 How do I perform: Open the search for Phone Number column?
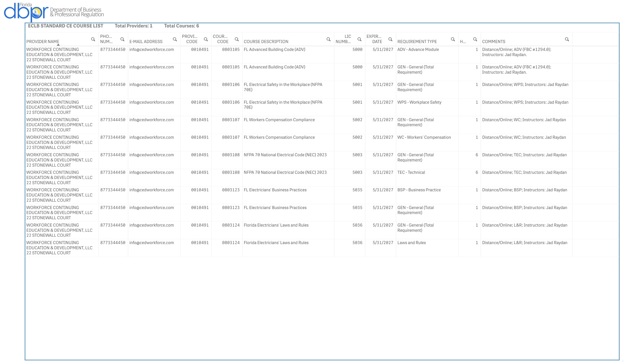[122, 39]
